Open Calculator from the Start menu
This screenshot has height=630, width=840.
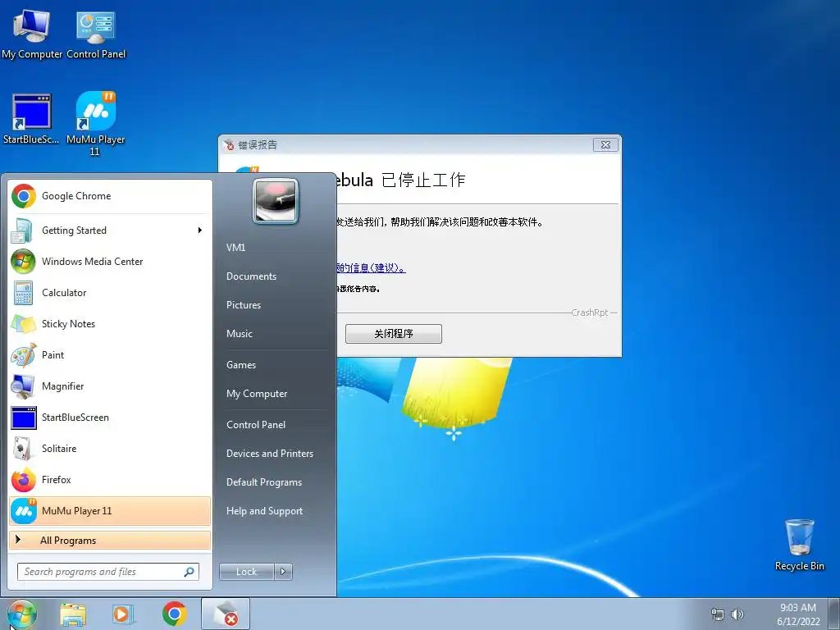110,293
